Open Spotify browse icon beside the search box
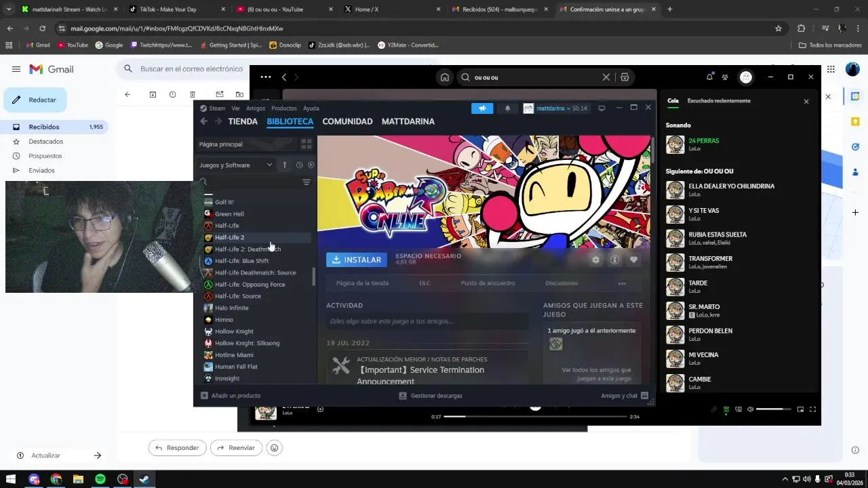 pyautogui.click(x=625, y=77)
